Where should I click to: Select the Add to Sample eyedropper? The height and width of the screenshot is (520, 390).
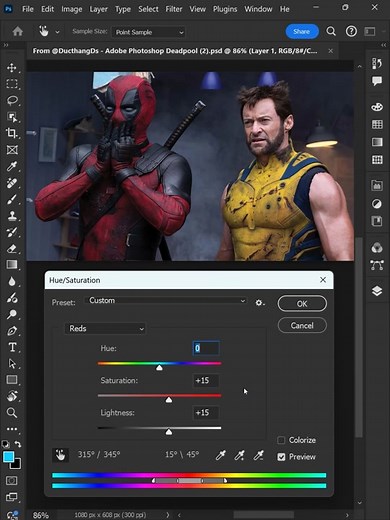click(x=239, y=455)
